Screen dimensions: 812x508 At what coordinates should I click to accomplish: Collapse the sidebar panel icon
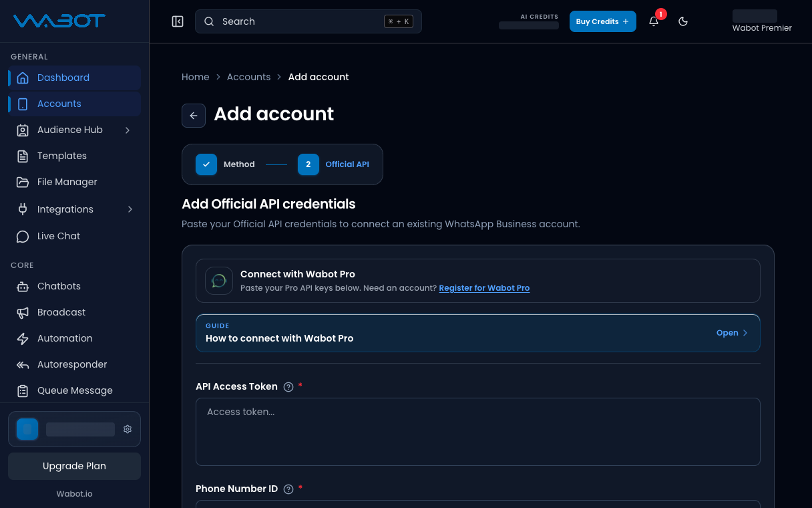click(178, 21)
